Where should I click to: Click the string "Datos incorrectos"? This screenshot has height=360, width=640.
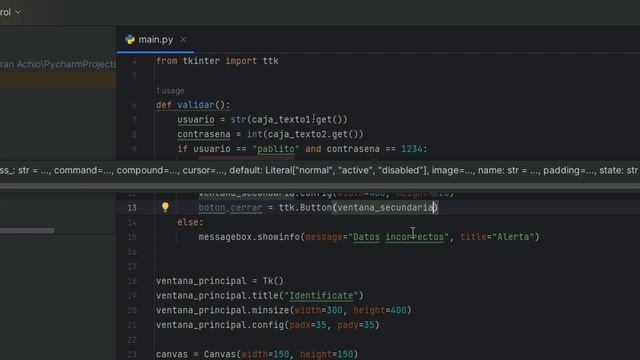point(398,237)
